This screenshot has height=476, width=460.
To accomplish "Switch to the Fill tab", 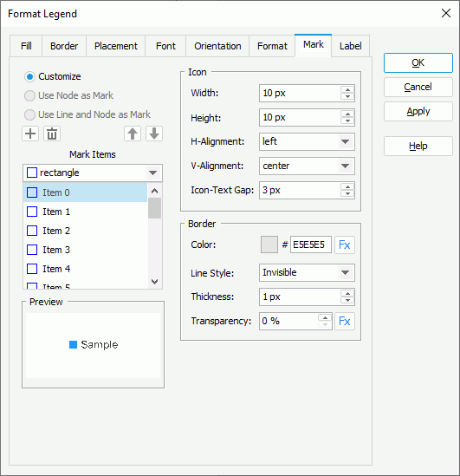I will [26, 46].
